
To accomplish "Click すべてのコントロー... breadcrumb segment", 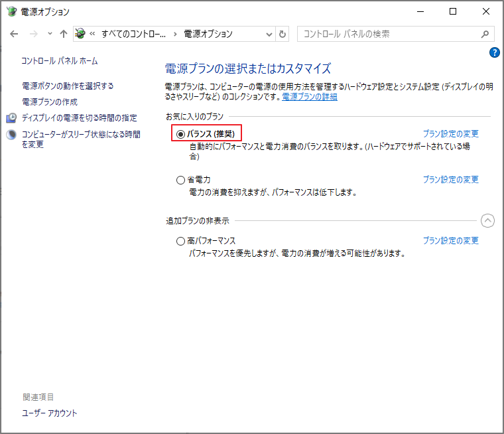I will tap(134, 34).
